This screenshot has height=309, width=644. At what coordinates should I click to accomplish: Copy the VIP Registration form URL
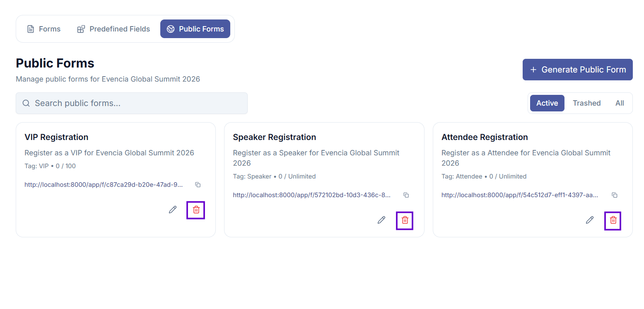(198, 185)
